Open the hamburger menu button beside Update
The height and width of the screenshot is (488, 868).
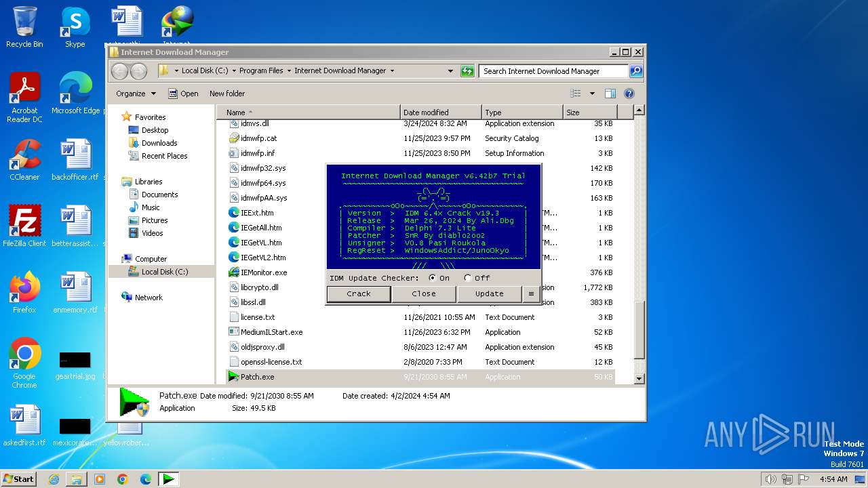531,293
